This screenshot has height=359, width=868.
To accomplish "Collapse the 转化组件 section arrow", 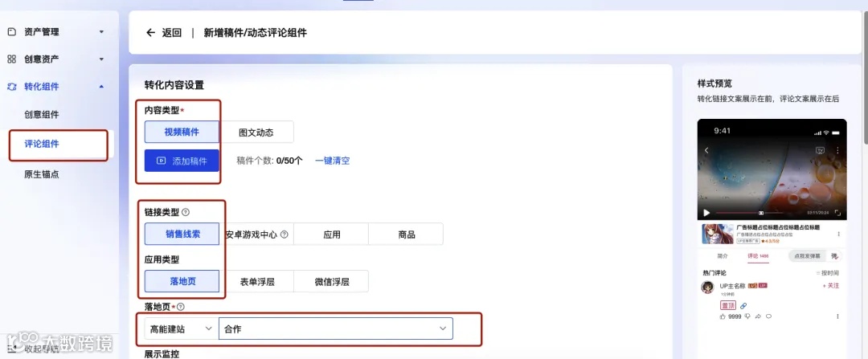I will pos(101,86).
